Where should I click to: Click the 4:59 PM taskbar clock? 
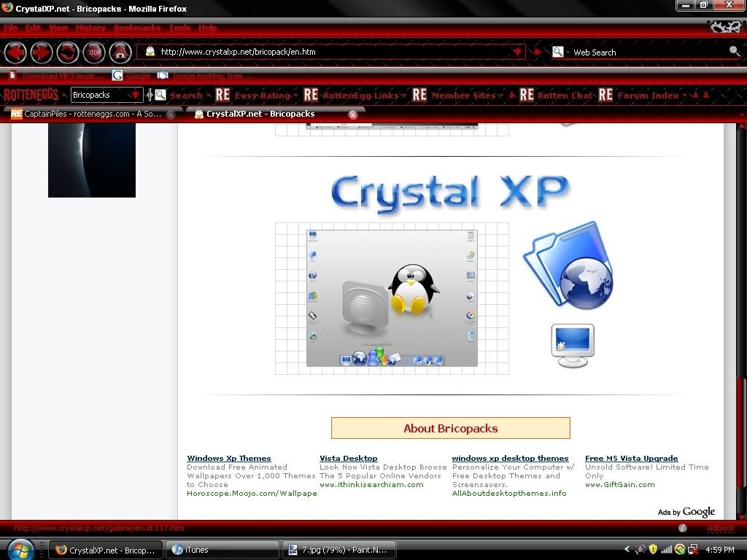(x=720, y=550)
